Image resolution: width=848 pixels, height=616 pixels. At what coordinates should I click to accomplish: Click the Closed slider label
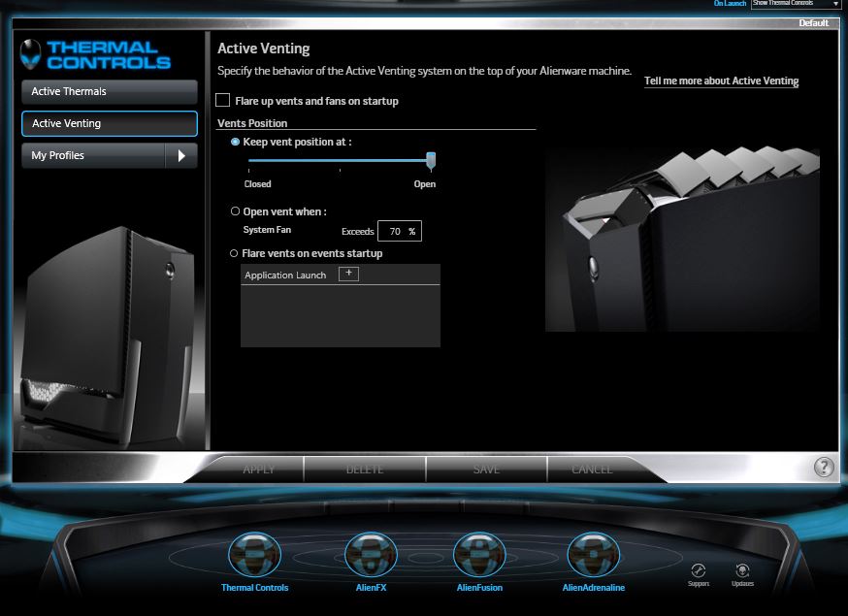[257, 184]
